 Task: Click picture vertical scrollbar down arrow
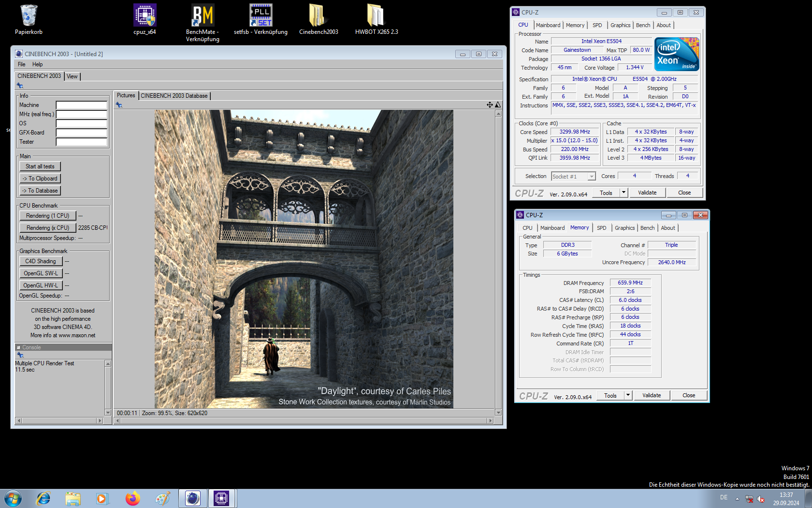pyautogui.click(x=498, y=413)
